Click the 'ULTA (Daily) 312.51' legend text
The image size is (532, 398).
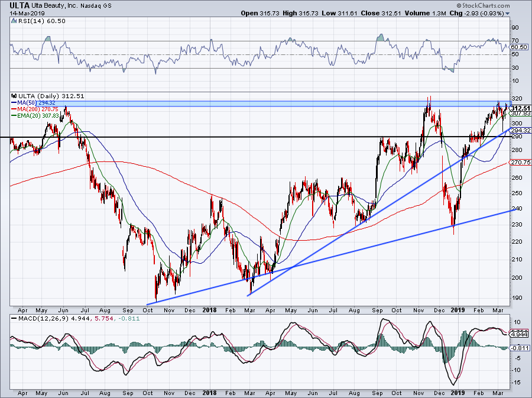[x=51, y=96]
